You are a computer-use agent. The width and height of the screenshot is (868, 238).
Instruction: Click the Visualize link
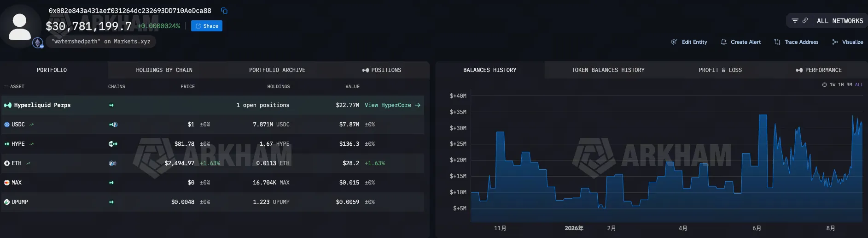[852, 42]
